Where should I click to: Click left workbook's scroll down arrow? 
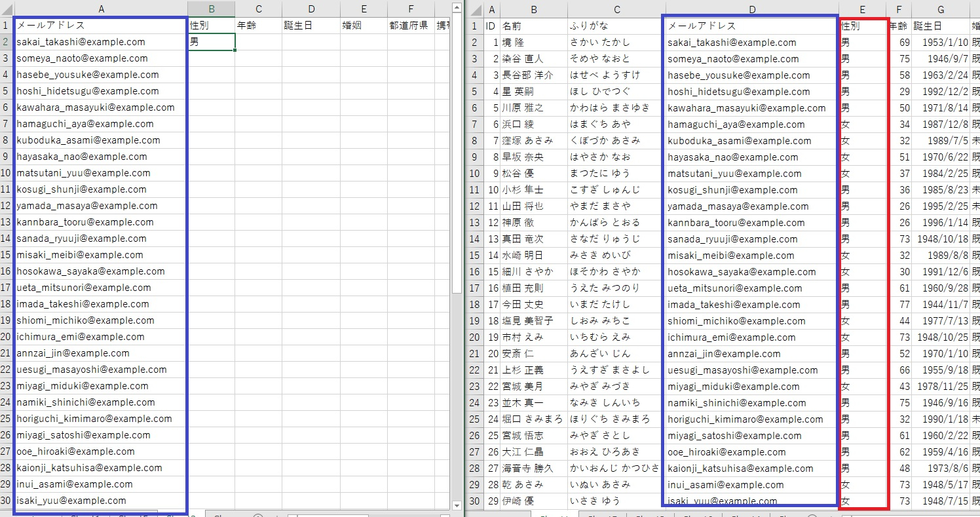[457, 505]
